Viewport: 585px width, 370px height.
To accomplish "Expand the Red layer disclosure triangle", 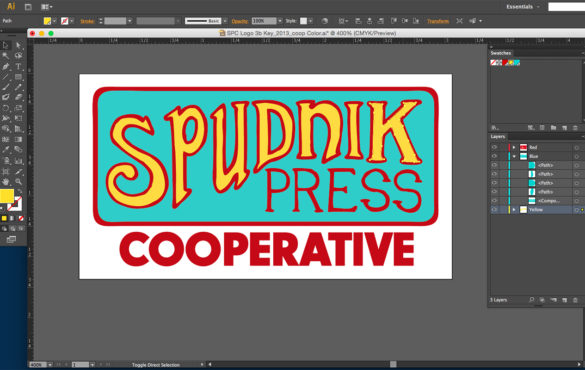I will tap(514, 147).
